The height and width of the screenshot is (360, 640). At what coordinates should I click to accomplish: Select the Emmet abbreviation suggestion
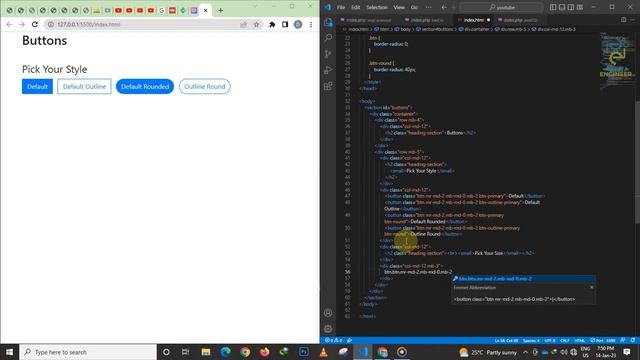pyautogui.click(x=523, y=279)
